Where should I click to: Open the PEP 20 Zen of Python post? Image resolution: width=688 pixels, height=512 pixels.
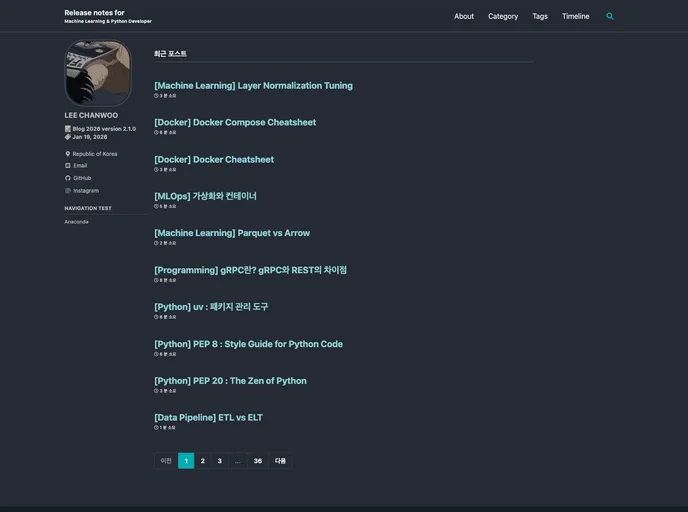click(x=230, y=381)
